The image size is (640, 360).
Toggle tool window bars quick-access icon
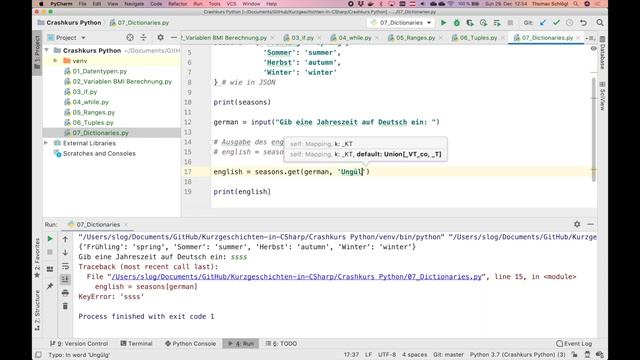[38, 355]
